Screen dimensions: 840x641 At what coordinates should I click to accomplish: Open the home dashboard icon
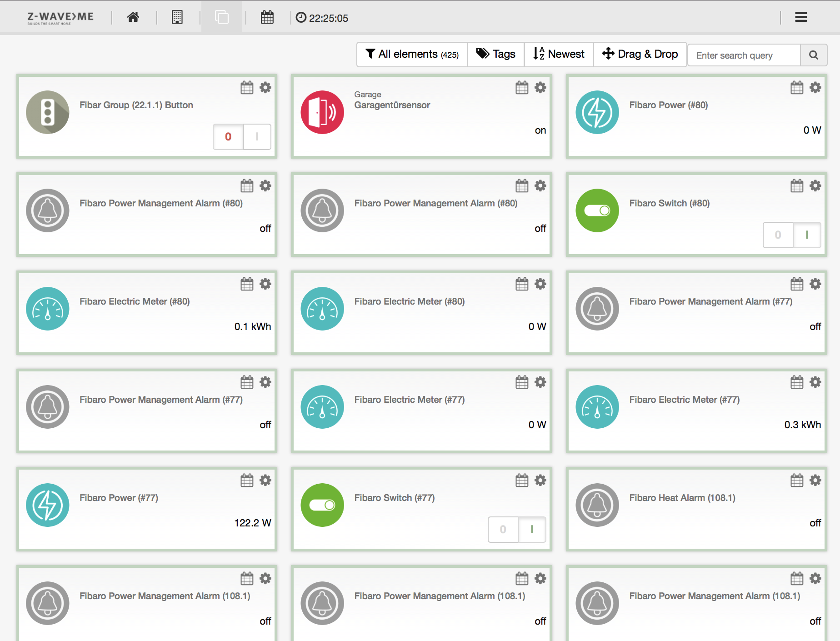[133, 18]
